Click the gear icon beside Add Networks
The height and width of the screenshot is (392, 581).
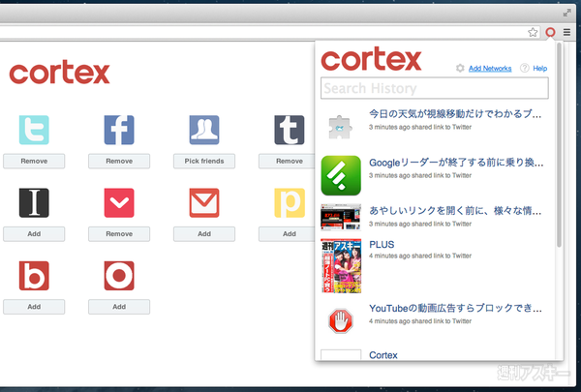point(460,68)
